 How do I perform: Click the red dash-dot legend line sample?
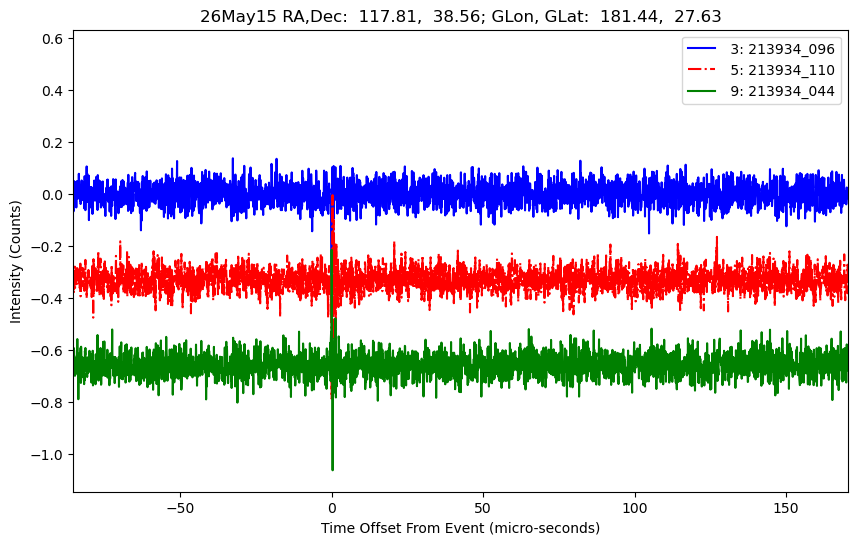[702, 70]
